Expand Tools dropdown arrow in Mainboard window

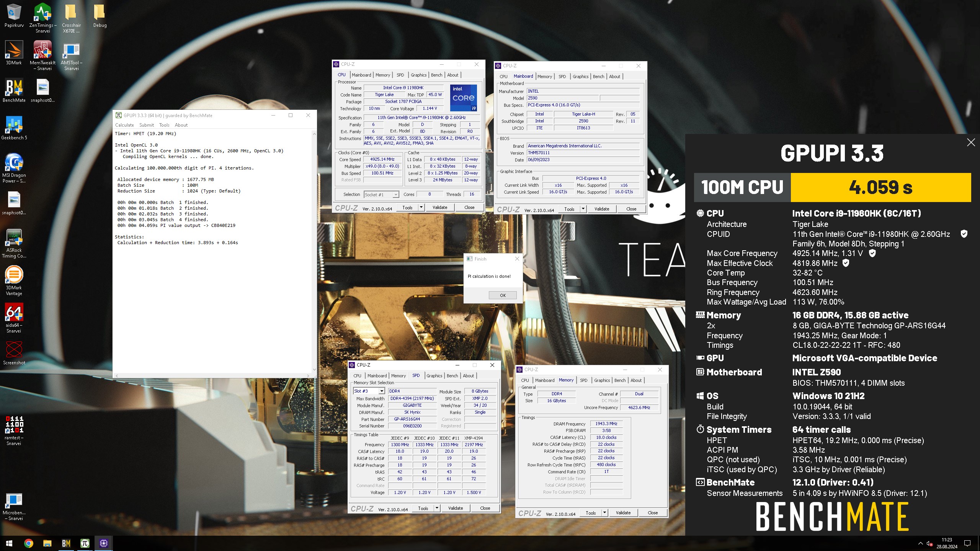click(583, 209)
